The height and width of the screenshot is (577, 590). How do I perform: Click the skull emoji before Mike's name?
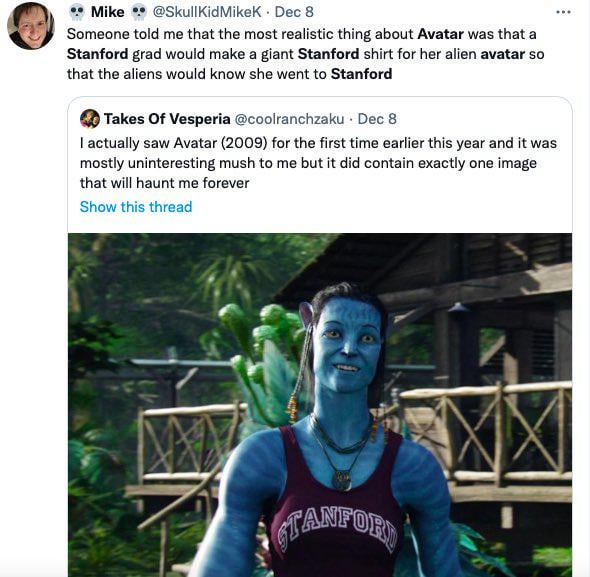tap(77, 12)
